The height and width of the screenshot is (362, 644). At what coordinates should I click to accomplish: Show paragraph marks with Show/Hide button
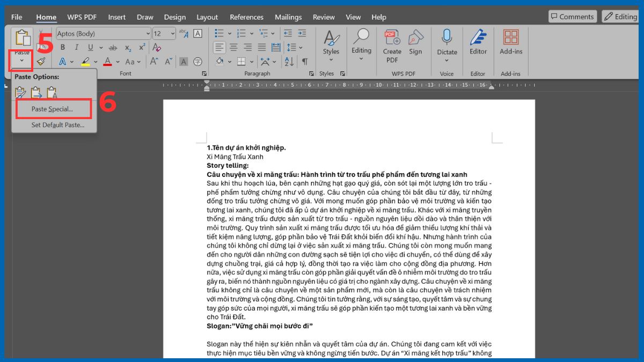tap(305, 62)
